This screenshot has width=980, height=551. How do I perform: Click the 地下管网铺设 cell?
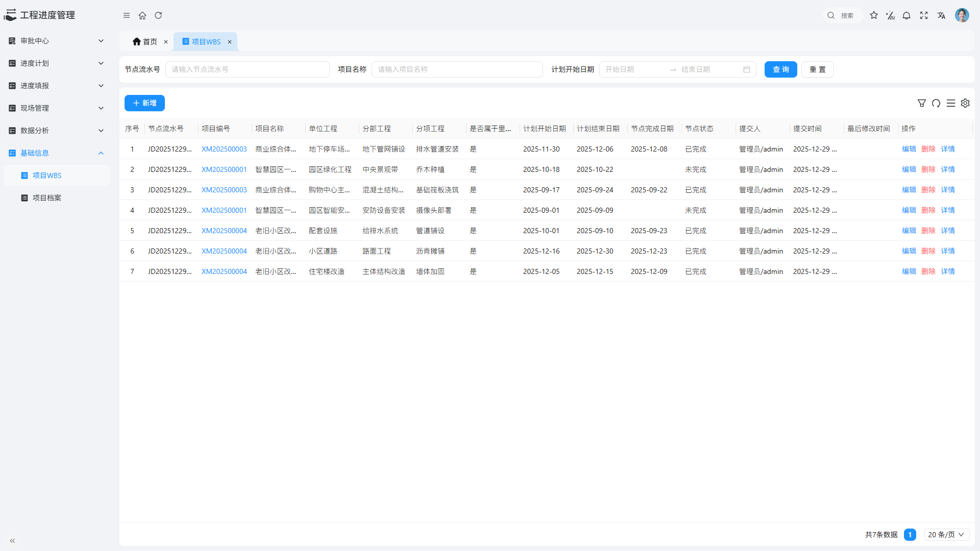tap(384, 149)
